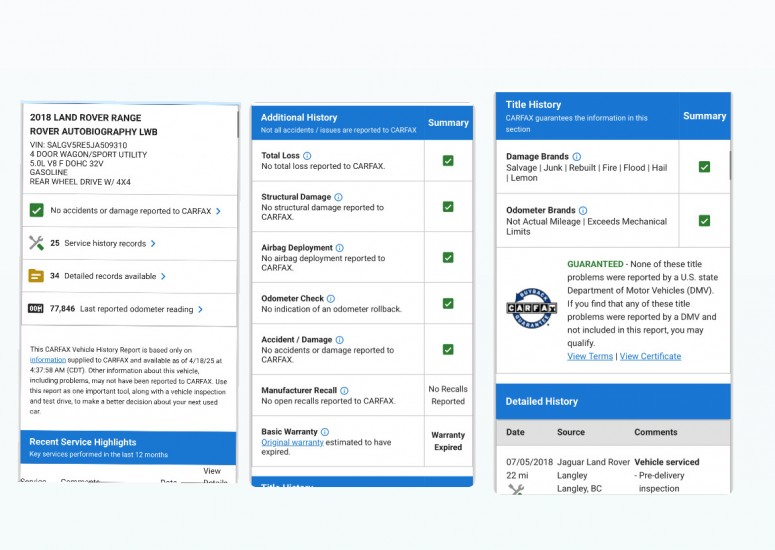Click the Odometer Check info icon

point(331,299)
